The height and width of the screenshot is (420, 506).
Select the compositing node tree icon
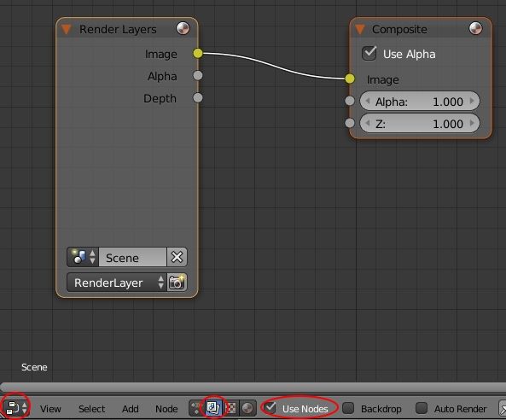coord(213,408)
